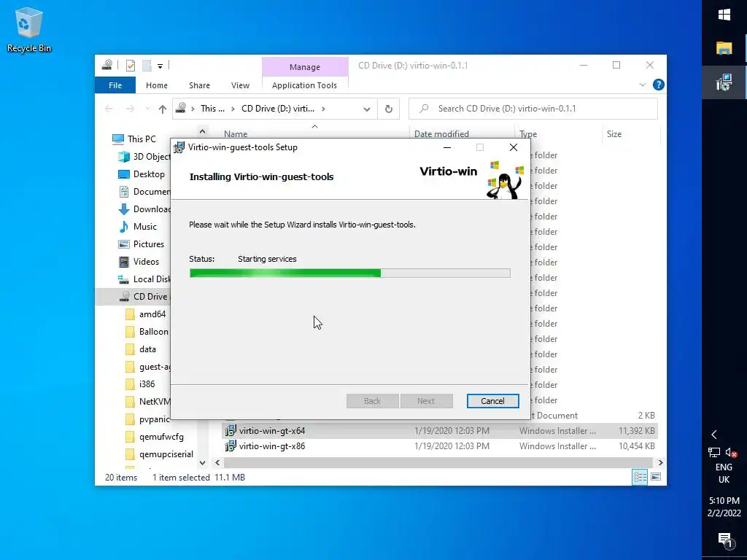Image resolution: width=747 pixels, height=560 pixels.
Task: Click the horizontal scrollbar right arrow
Action: (660, 462)
